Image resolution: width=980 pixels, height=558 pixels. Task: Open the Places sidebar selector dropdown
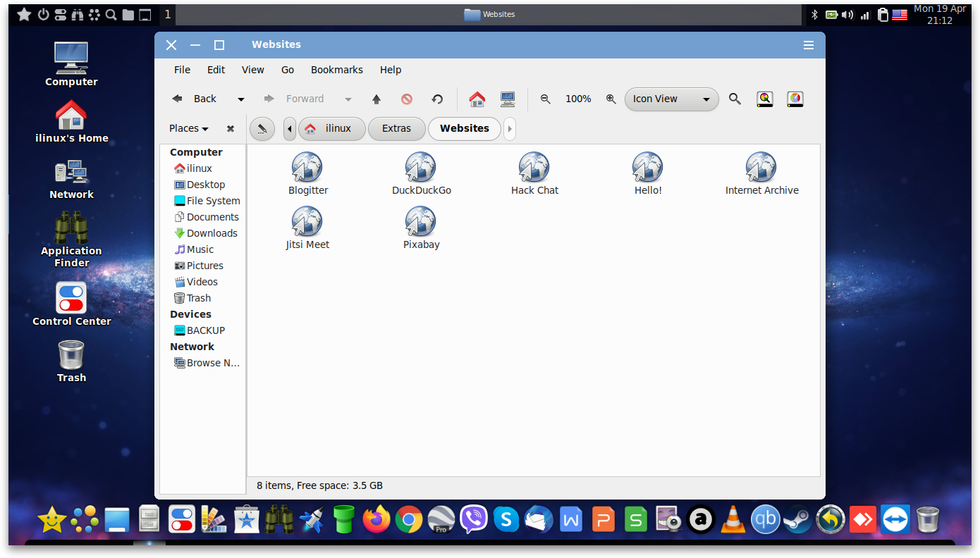[189, 129]
